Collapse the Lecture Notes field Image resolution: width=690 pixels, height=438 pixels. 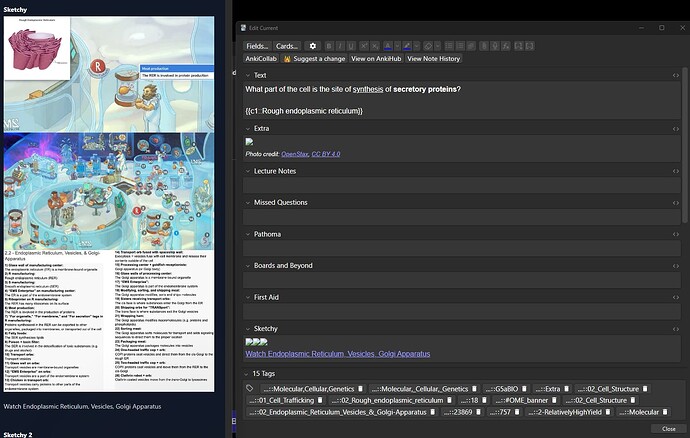(248, 171)
